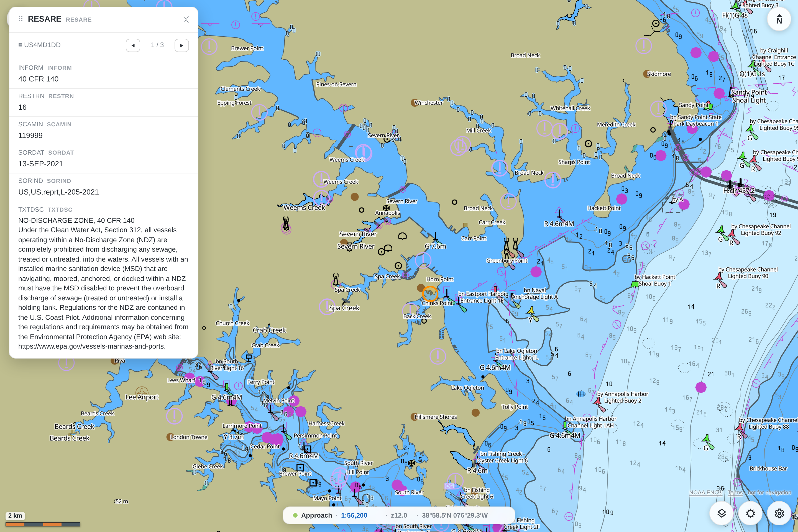Click the London Towne landmark dot
This screenshot has width=798, height=532.
[170, 437]
